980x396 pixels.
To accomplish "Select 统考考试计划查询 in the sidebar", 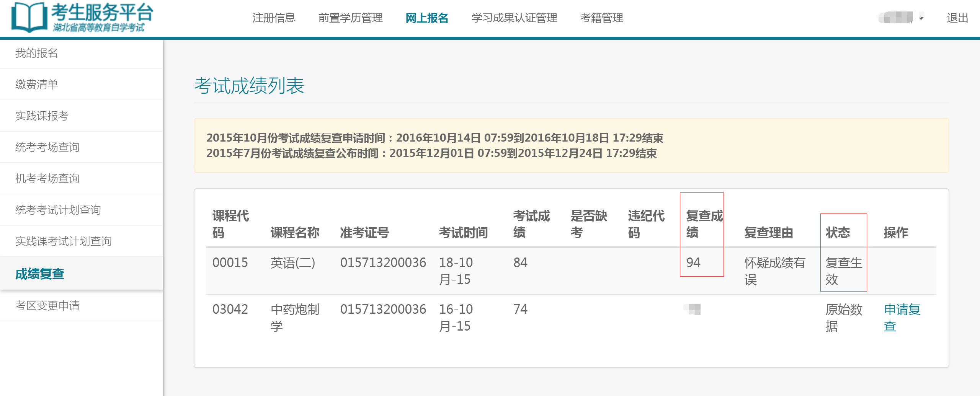I will pyautogui.click(x=58, y=210).
